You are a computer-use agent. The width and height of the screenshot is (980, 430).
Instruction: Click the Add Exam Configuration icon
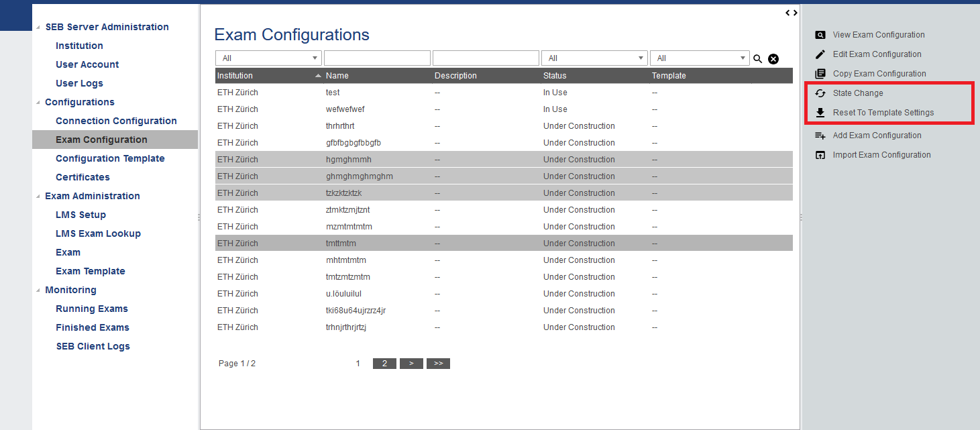click(820, 136)
